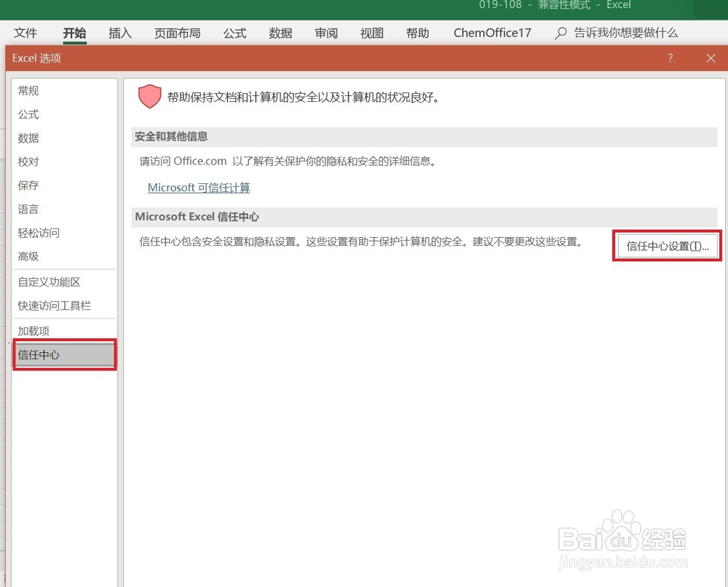
Task: Select 公式 in options sidebar
Action: click(x=65, y=114)
